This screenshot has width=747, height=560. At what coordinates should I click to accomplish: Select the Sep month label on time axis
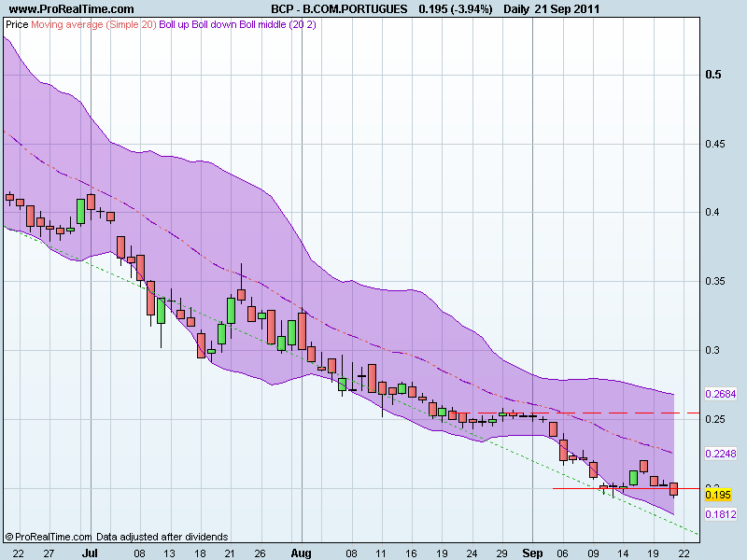coord(532,552)
